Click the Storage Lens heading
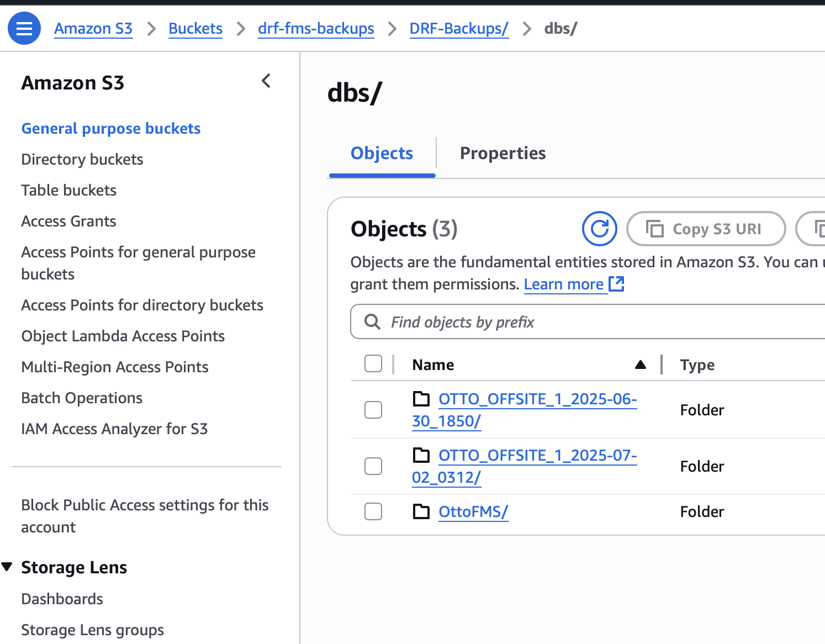 pos(74,567)
